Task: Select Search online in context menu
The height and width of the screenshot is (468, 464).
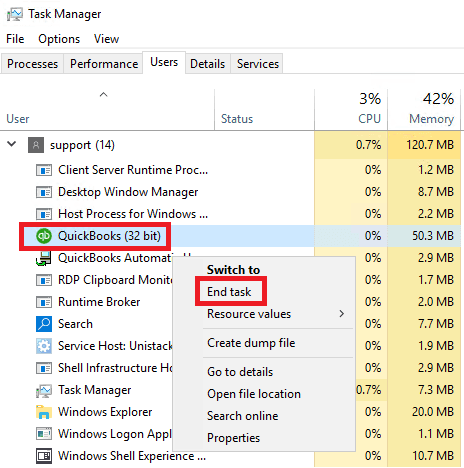Action: (242, 416)
